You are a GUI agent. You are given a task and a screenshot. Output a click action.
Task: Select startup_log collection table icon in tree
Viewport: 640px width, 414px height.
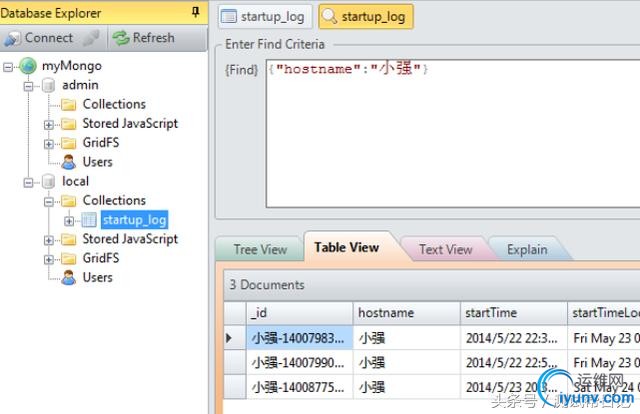tap(89, 220)
